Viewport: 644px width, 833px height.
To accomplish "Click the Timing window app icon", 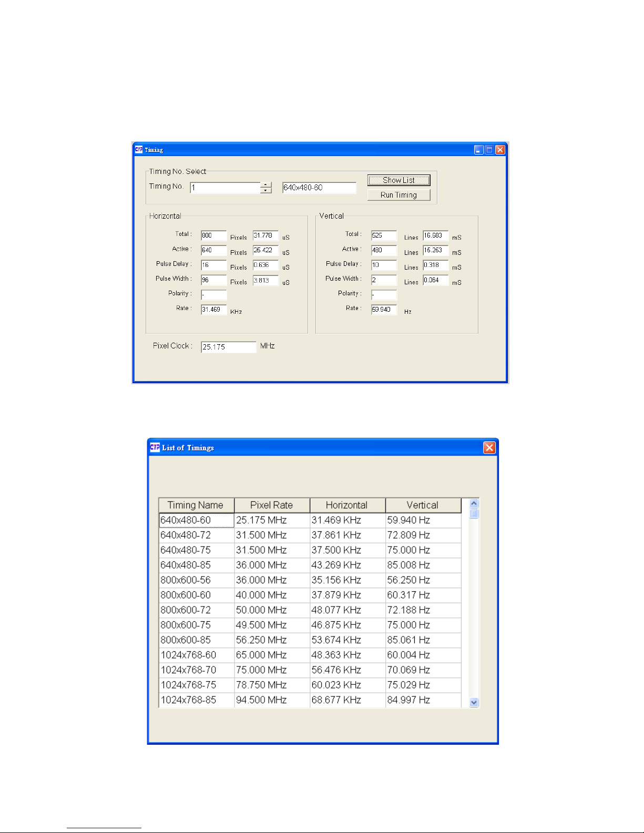I will click(x=139, y=149).
